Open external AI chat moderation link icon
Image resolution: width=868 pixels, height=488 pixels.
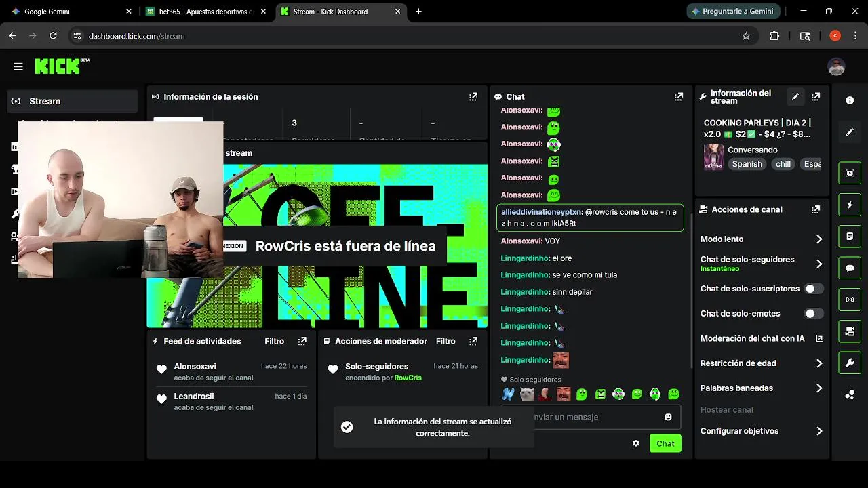click(x=819, y=338)
